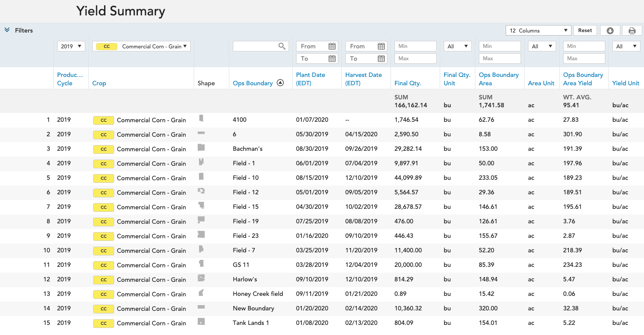Sort by Final Qty. Unit header

[x=457, y=79]
